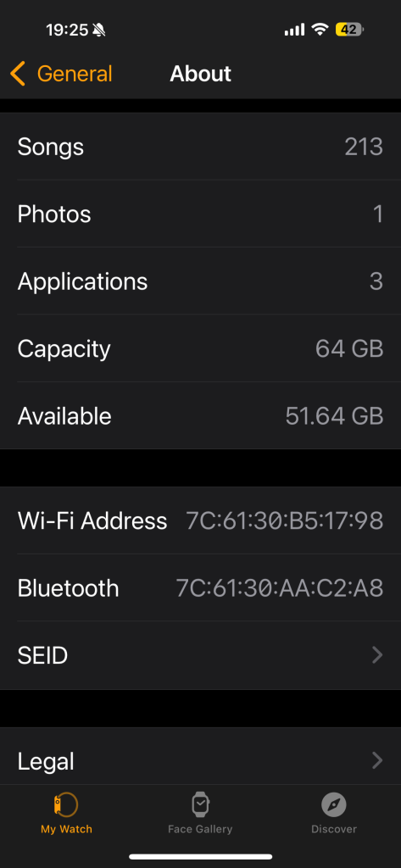Select the Bluetooth address value
This screenshot has width=401, height=868.
tap(280, 588)
